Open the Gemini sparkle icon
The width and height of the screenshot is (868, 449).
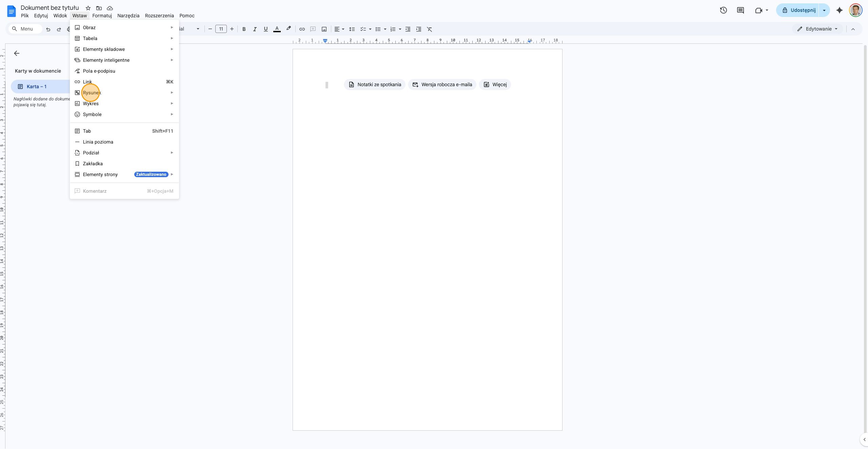840,10
